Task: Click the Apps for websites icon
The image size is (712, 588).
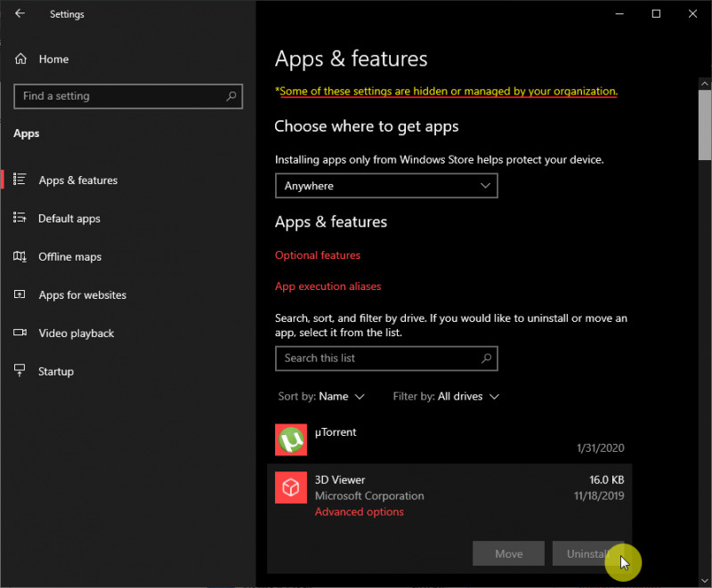Action: [x=20, y=294]
